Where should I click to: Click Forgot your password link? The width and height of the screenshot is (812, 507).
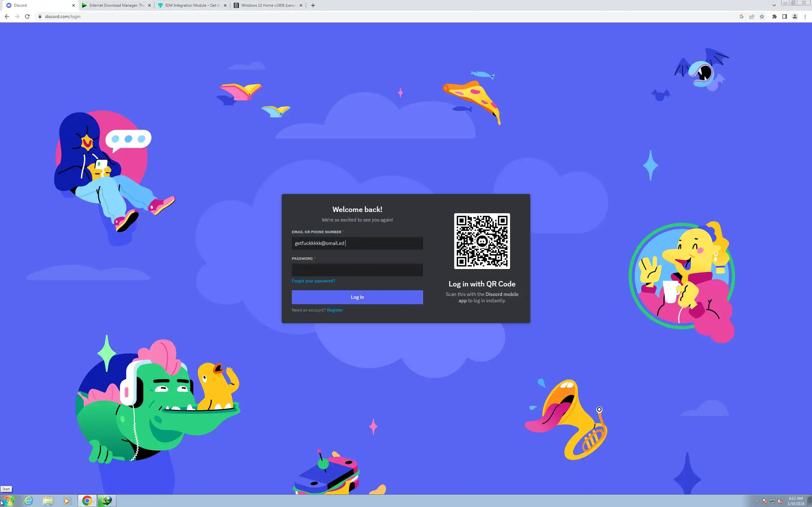pos(313,281)
